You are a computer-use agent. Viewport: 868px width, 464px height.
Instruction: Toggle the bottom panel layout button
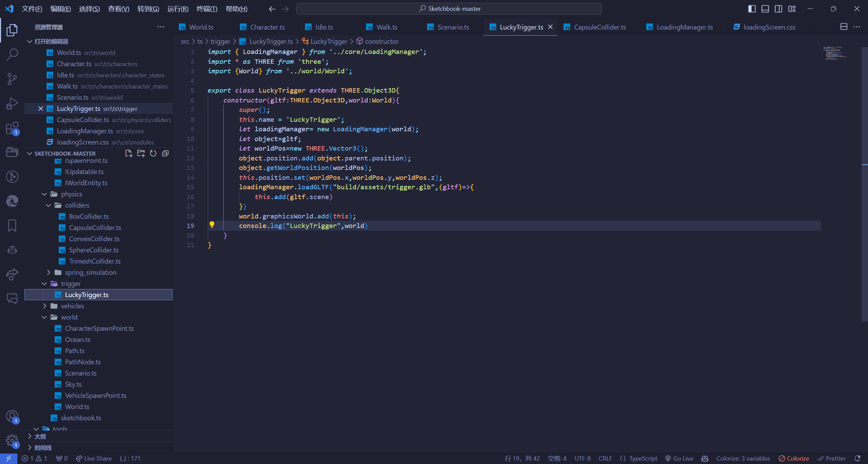click(x=765, y=9)
